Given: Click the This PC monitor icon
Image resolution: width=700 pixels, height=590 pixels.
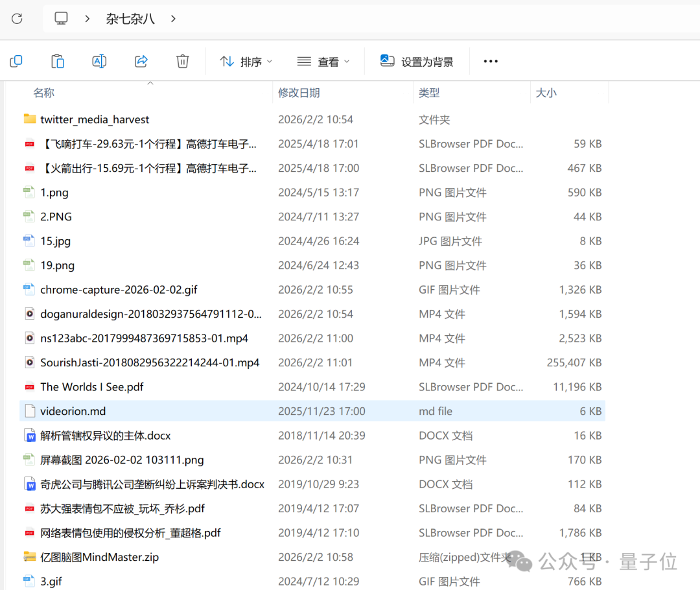Looking at the screenshot, I should pyautogui.click(x=61, y=18).
